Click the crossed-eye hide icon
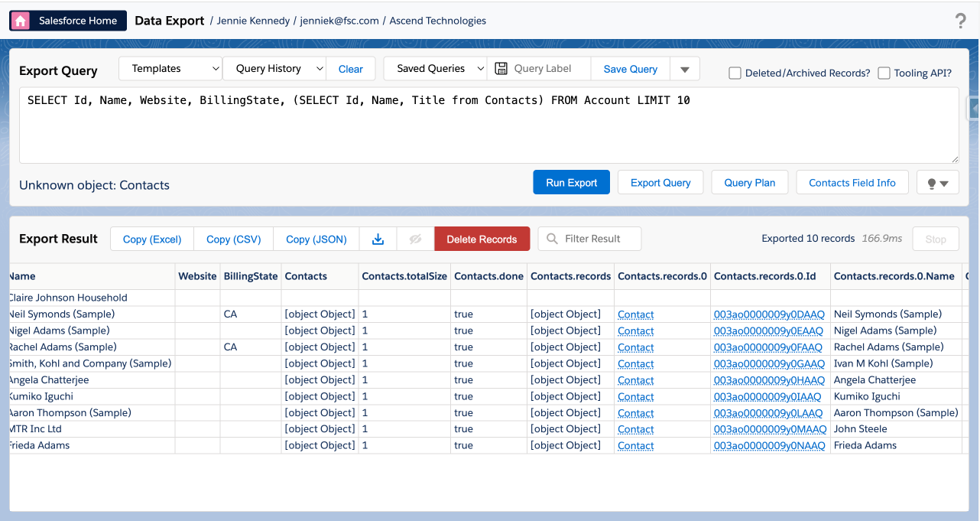The width and height of the screenshot is (980, 521). [415, 238]
